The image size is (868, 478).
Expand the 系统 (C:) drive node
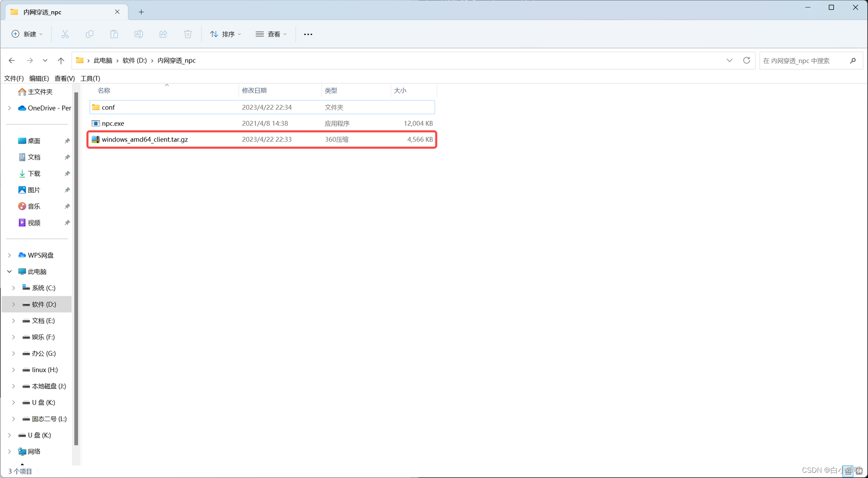coord(13,288)
